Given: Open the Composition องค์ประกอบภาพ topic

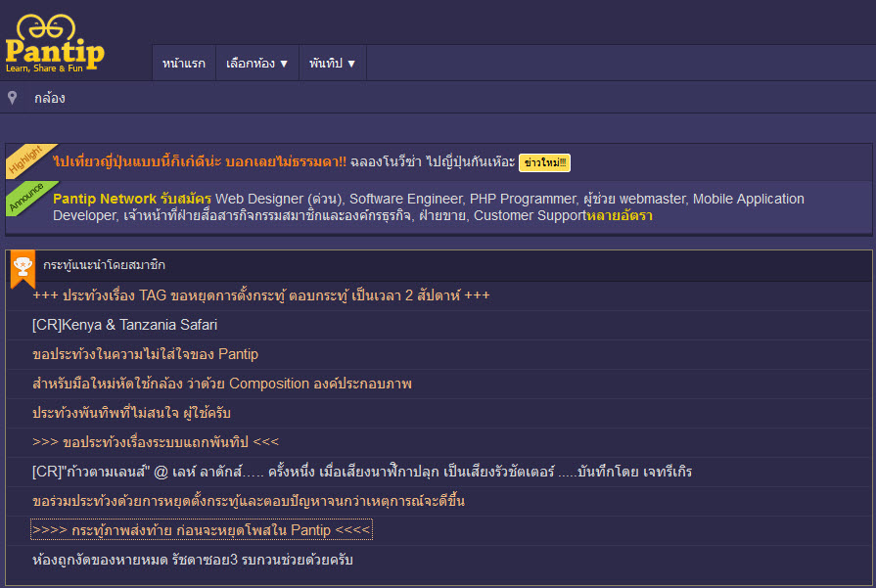Looking at the screenshot, I should coord(222,384).
